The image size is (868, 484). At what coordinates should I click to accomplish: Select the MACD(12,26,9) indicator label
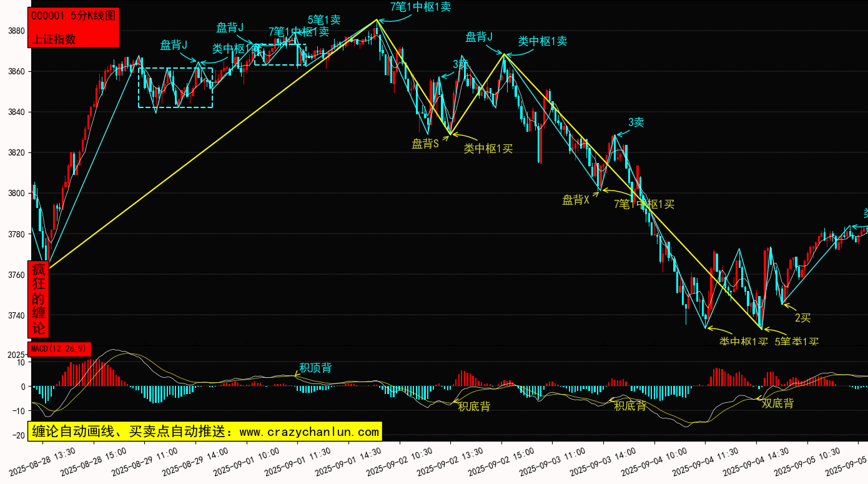59,348
